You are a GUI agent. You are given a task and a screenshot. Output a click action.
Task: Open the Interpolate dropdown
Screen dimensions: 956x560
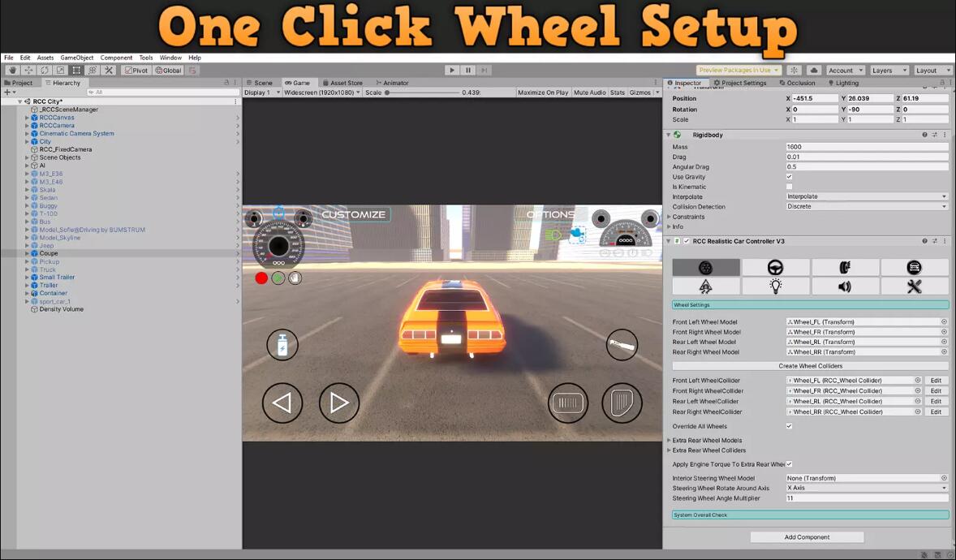[x=867, y=196]
